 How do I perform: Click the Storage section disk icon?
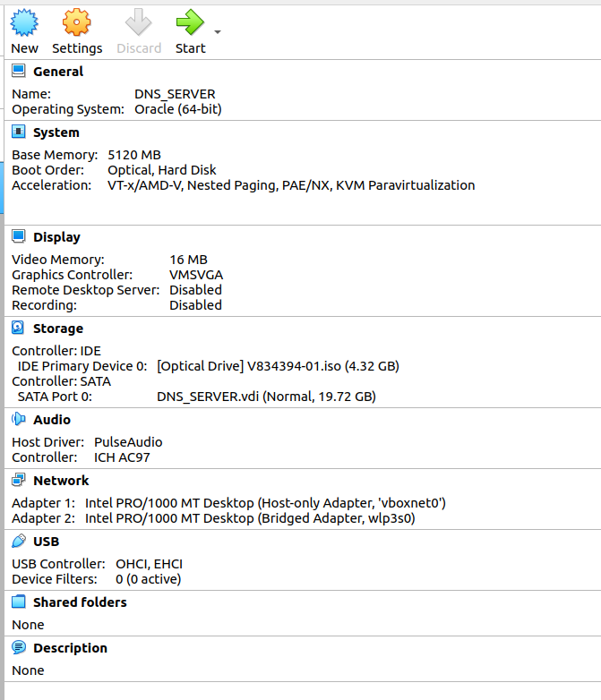pos(18,328)
